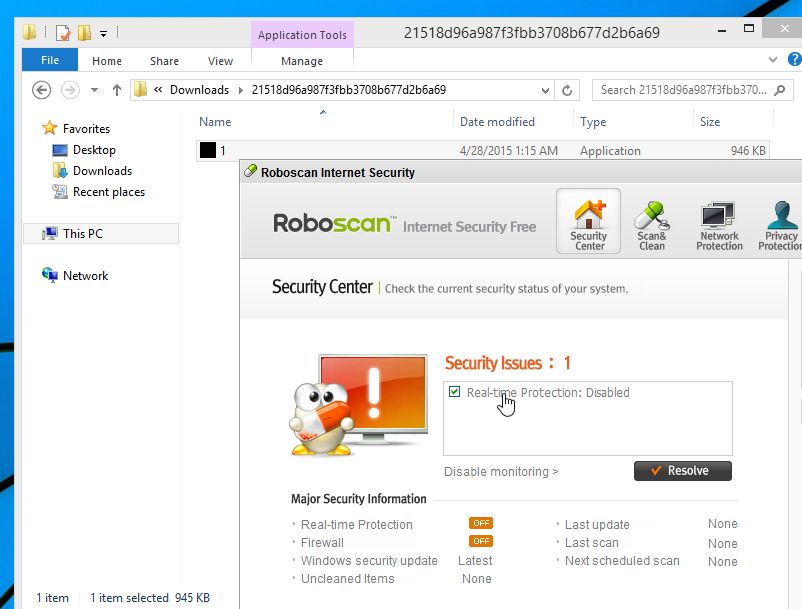The width and height of the screenshot is (802, 609).
Task: Refresh the current folder view
Action: [x=567, y=91]
